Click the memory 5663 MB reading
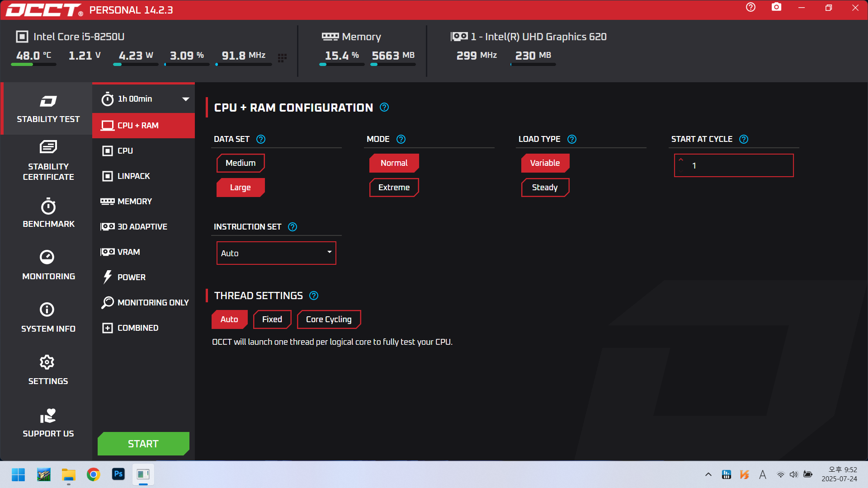 [393, 56]
